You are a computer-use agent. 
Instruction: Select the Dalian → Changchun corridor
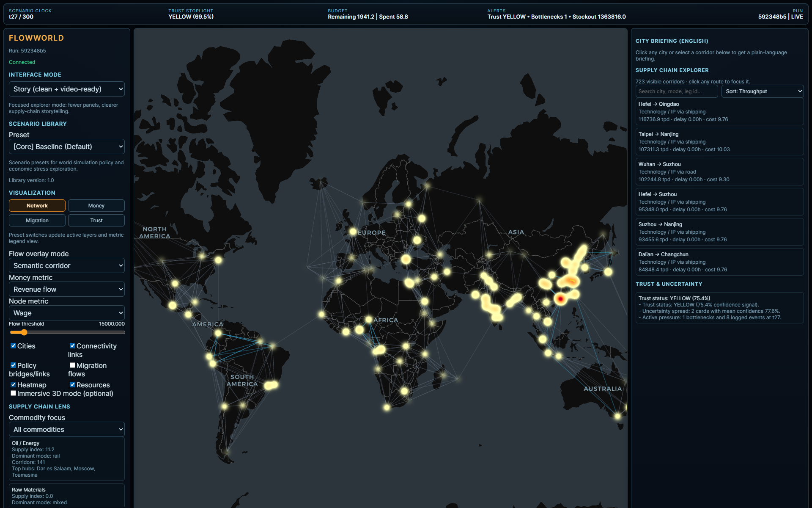(x=719, y=262)
